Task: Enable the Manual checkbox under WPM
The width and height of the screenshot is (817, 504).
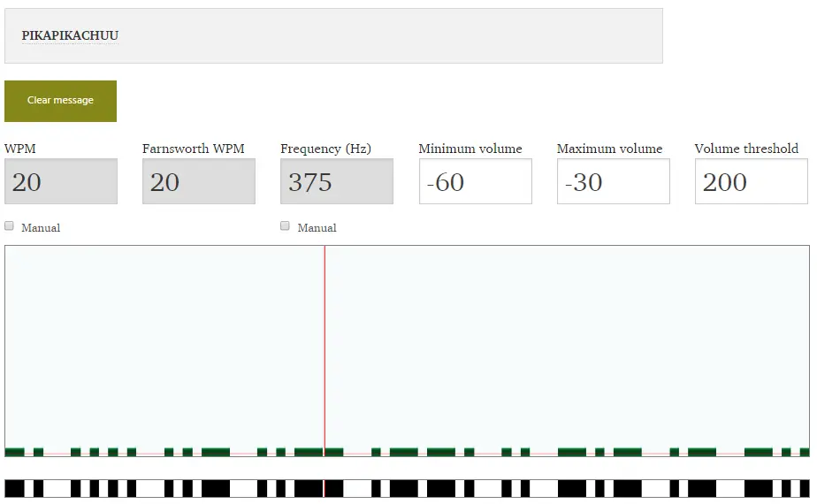Action: click(10, 226)
